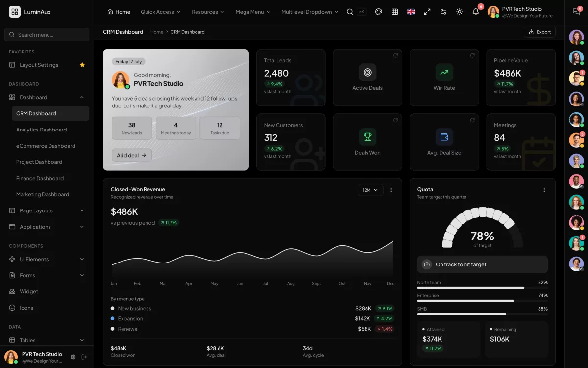This screenshot has width=588, height=368.
Task: Click the Add deal button
Action: (132, 155)
